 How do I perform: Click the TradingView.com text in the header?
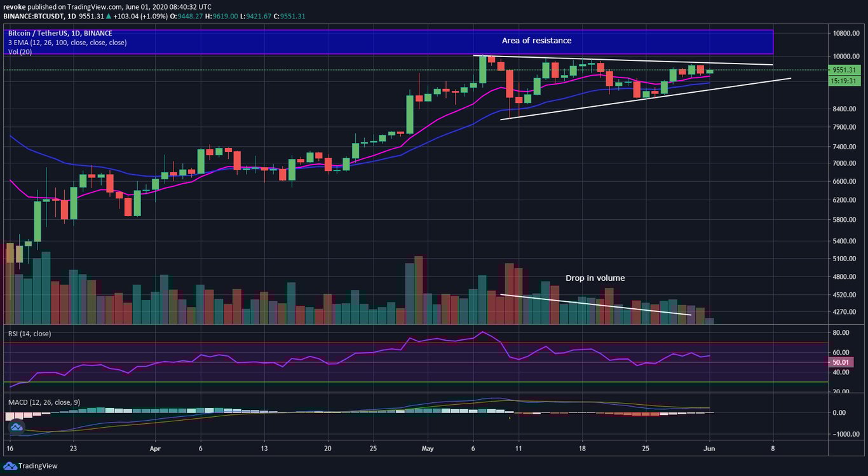click(94, 6)
